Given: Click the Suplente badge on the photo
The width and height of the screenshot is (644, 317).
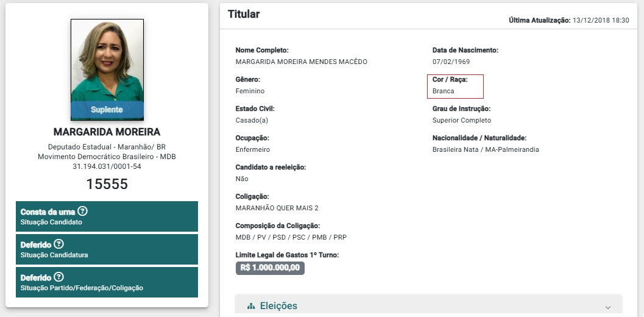Looking at the screenshot, I should pyautogui.click(x=107, y=110).
